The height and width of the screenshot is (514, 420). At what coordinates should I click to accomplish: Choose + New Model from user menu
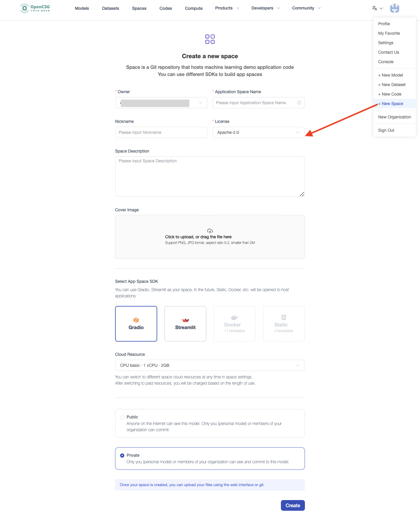tap(391, 75)
